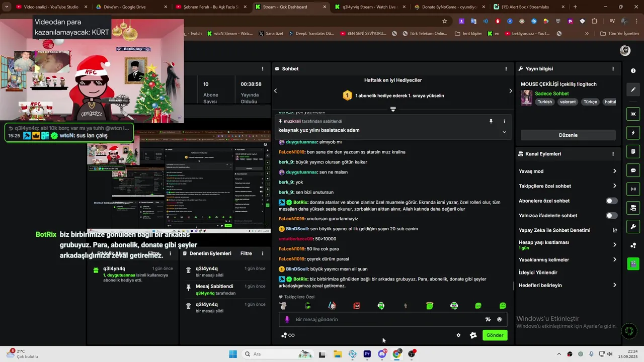644x362 pixels.
Task: Click the broadcast signal sidebar icon
Action: (x=633, y=189)
